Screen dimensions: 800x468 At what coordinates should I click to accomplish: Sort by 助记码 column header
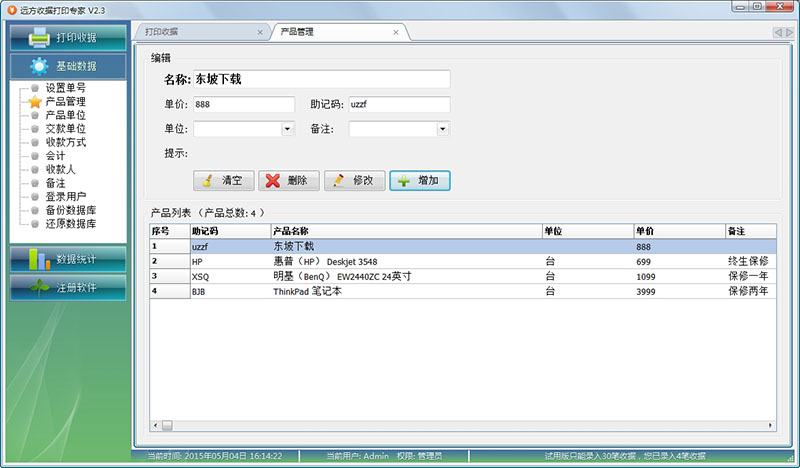coord(231,231)
